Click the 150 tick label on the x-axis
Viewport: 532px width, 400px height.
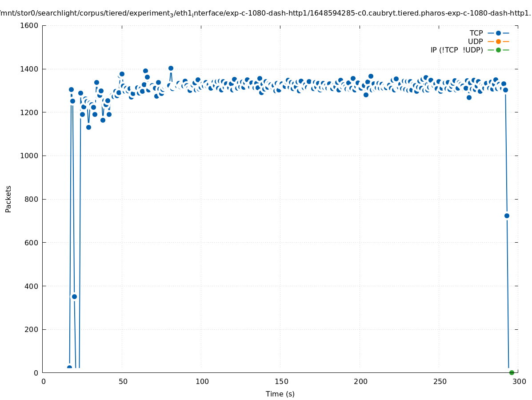280,381
